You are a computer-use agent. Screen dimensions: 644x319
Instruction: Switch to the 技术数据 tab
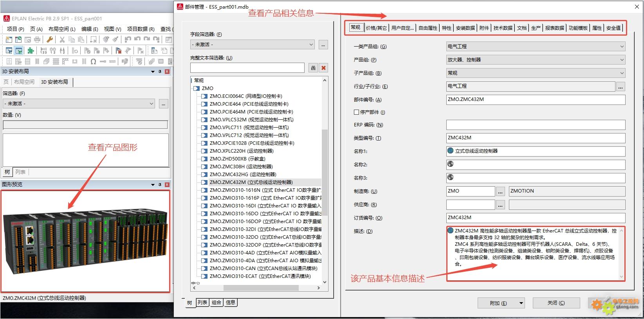click(503, 28)
